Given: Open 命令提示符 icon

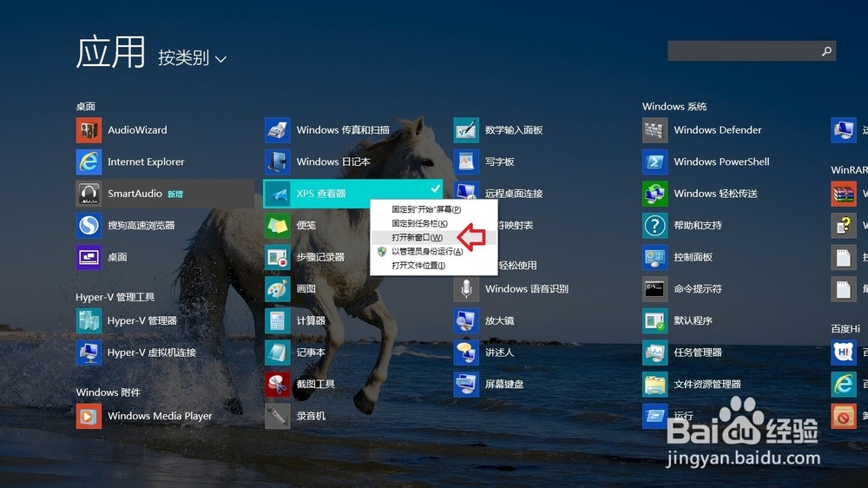Looking at the screenshot, I should pos(654,289).
